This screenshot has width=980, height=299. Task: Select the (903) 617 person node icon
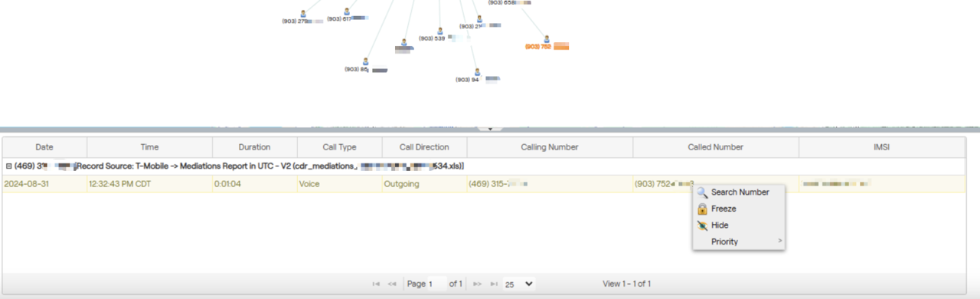[347, 11]
